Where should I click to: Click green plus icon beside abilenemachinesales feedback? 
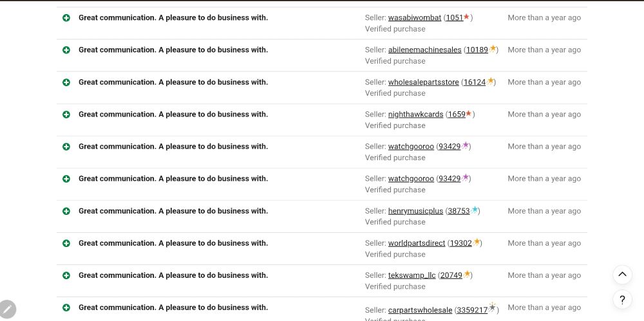(66, 50)
